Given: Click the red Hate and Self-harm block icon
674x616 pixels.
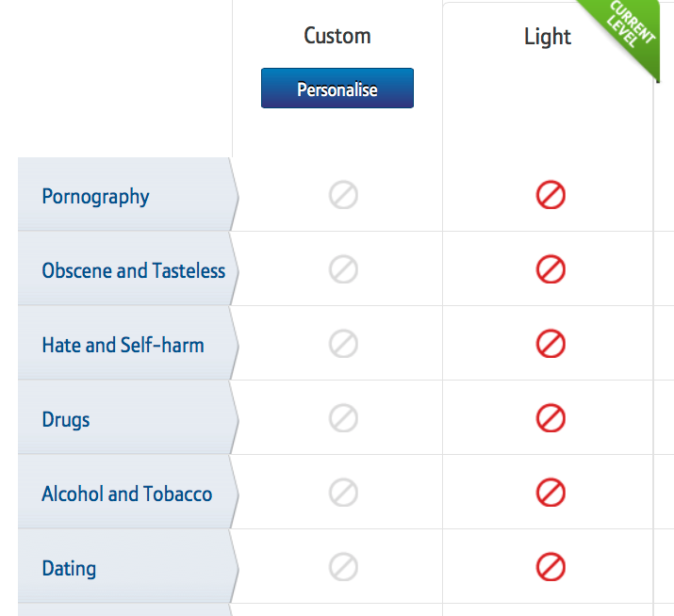Looking at the screenshot, I should (551, 344).
